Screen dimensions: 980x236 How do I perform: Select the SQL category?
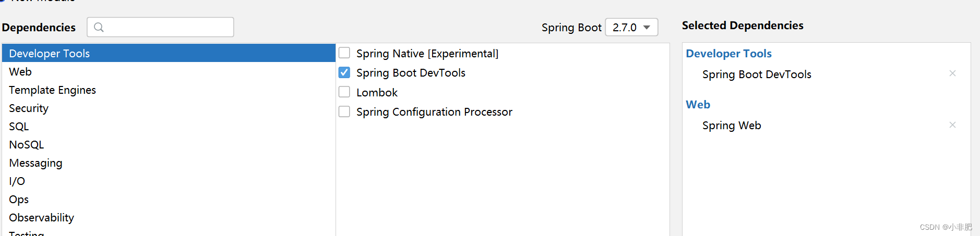point(19,127)
